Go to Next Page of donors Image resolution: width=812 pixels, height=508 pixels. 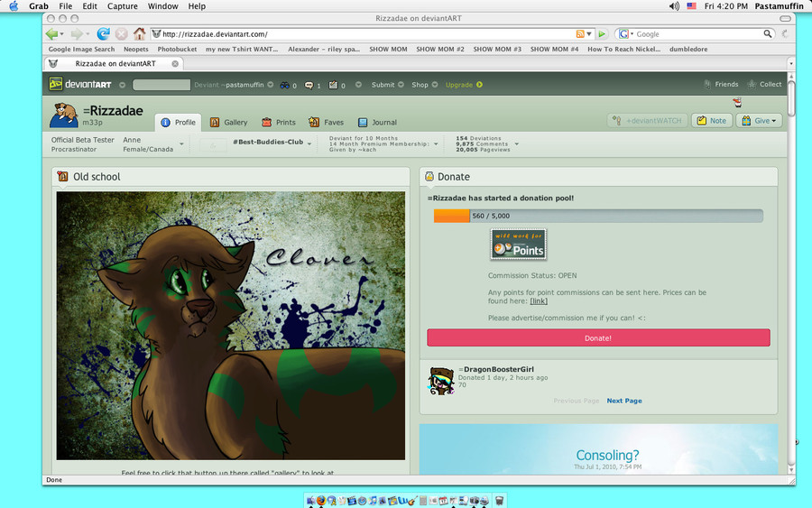tap(624, 401)
